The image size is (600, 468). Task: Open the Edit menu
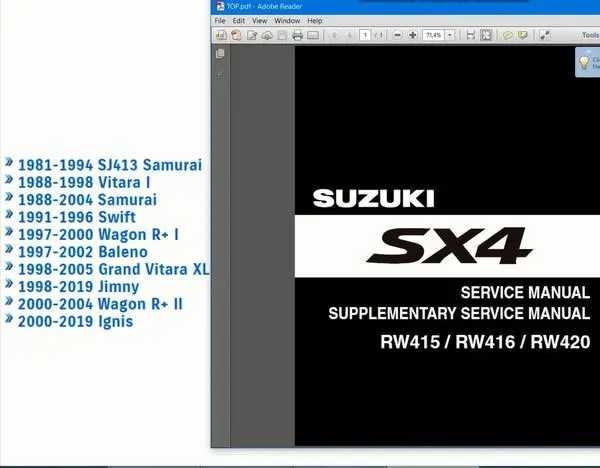[238, 21]
